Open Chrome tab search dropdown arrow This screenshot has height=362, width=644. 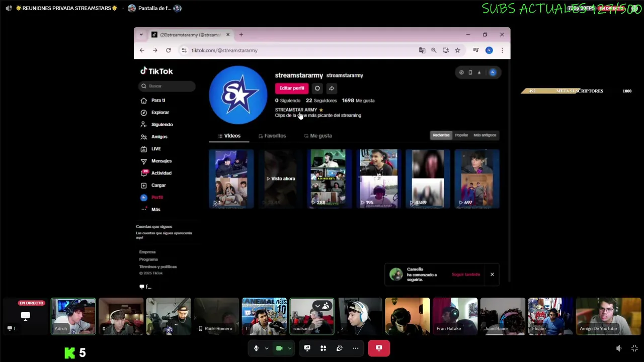pyautogui.click(x=141, y=35)
